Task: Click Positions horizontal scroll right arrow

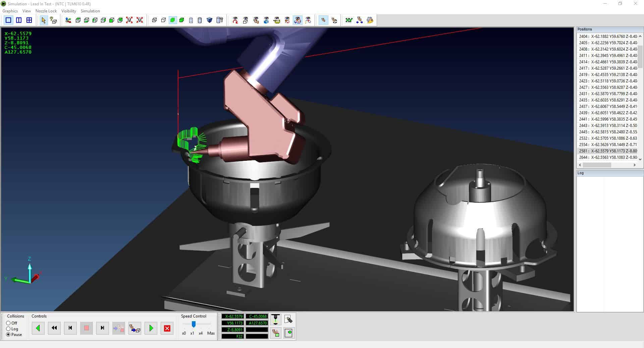Action: [x=634, y=165]
